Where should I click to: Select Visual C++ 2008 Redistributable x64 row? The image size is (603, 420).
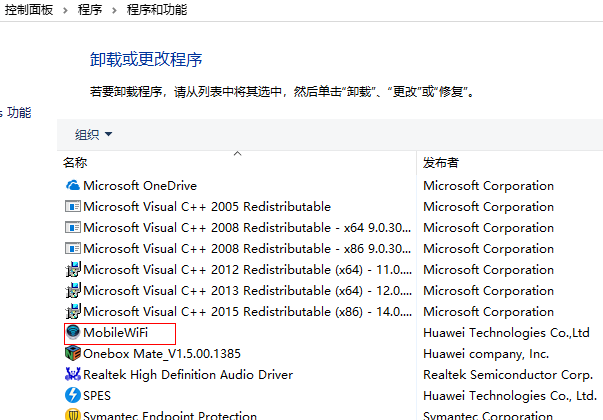(247, 228)
